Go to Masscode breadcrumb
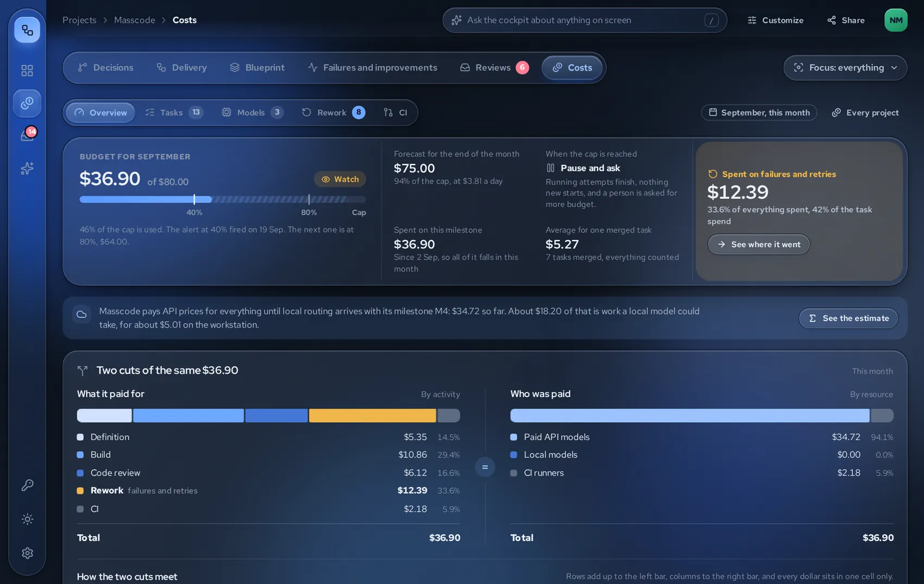 click(x=134, y=20)
